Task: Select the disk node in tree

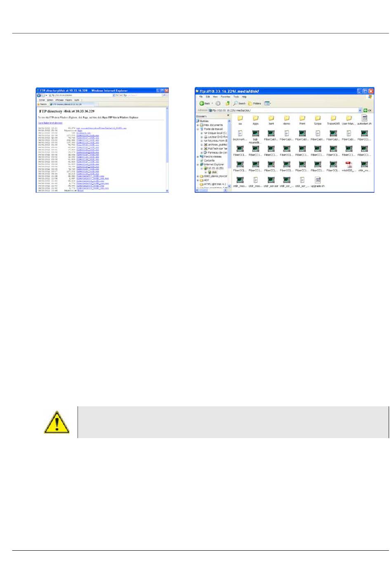Action: tap(212, 172)
